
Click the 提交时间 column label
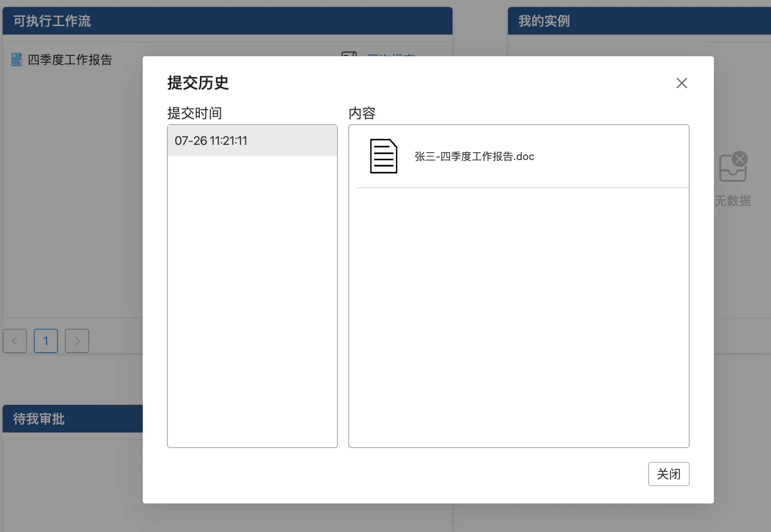click(195, 113)
